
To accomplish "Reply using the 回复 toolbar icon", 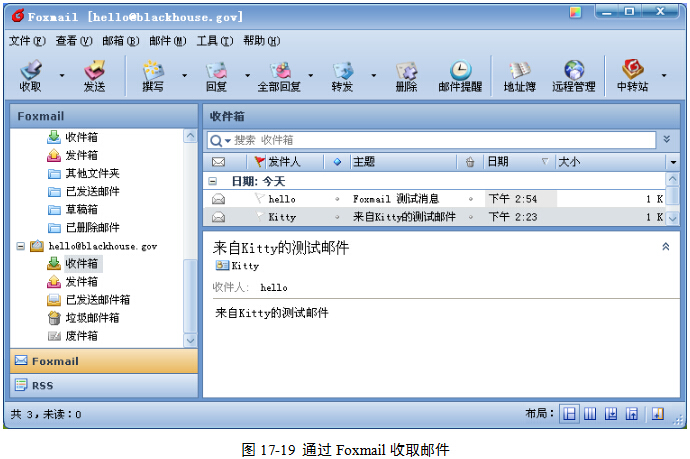I will coord(216,75).
